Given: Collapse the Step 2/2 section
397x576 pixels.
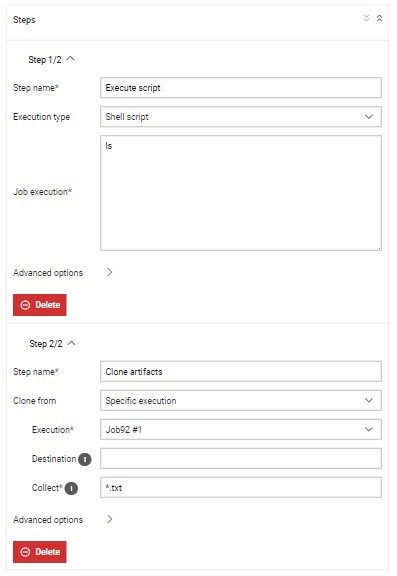Looking at the screenshot, I should [x=72, y=343].
